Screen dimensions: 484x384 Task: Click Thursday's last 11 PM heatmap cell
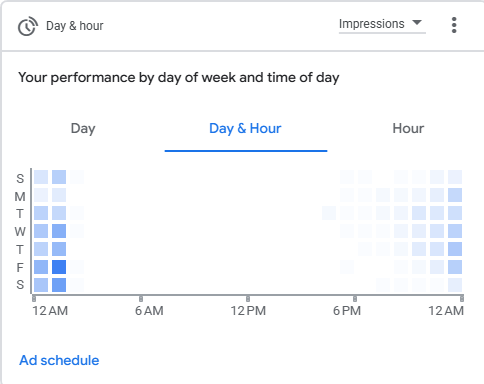(455, 249)
